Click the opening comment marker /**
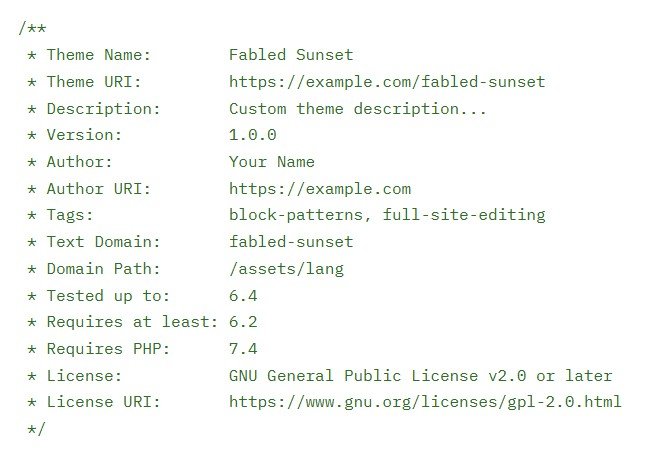 click(x=32, y=28)
